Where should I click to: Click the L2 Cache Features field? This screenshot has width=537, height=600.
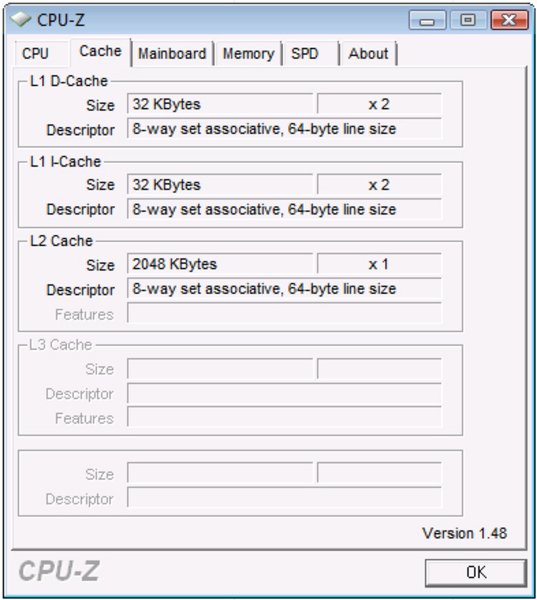(x=284, y=314)
